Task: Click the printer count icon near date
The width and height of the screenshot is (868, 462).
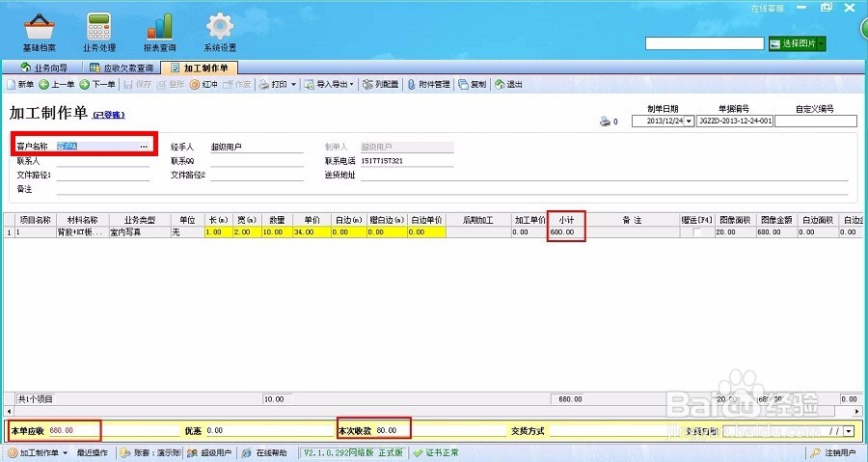Action: click(x=605, y=122)
